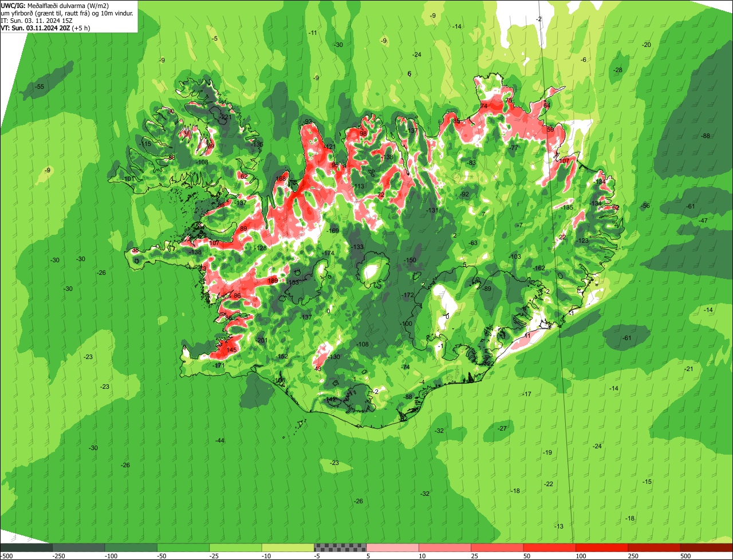This screenshot has height=560, width=733.
Task: Select the '-172' value in the central highlands
Action: pyautogui.click(x=408, y=295)
